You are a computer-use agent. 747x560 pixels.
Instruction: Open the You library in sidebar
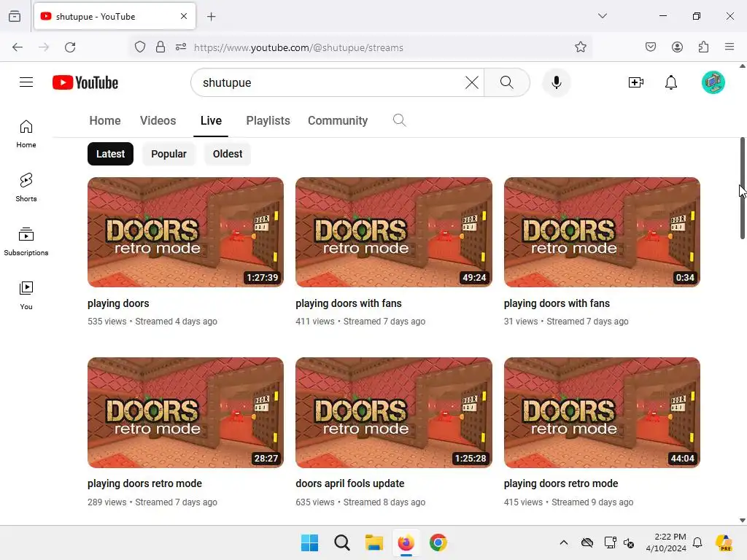tap(26, 296)
